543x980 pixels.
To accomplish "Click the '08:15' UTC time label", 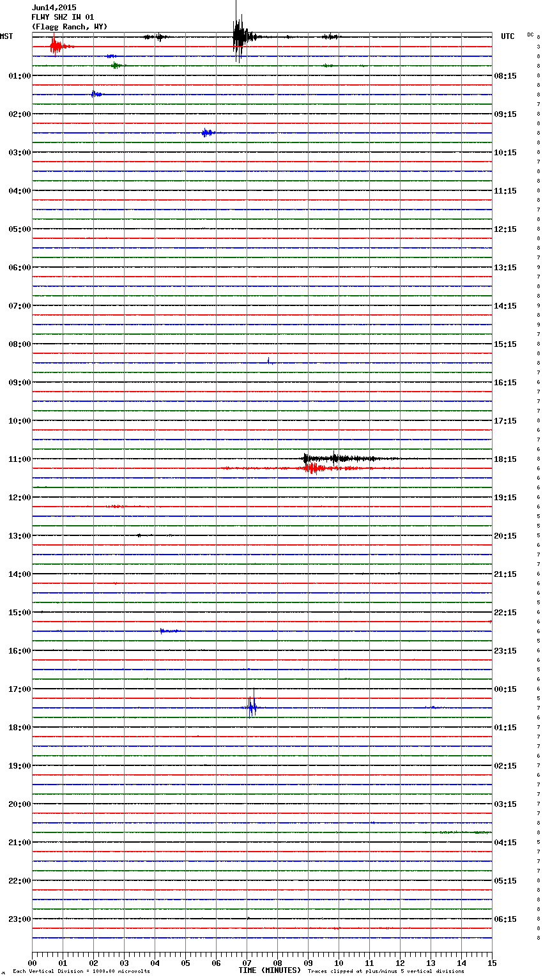I will (505, 76).
